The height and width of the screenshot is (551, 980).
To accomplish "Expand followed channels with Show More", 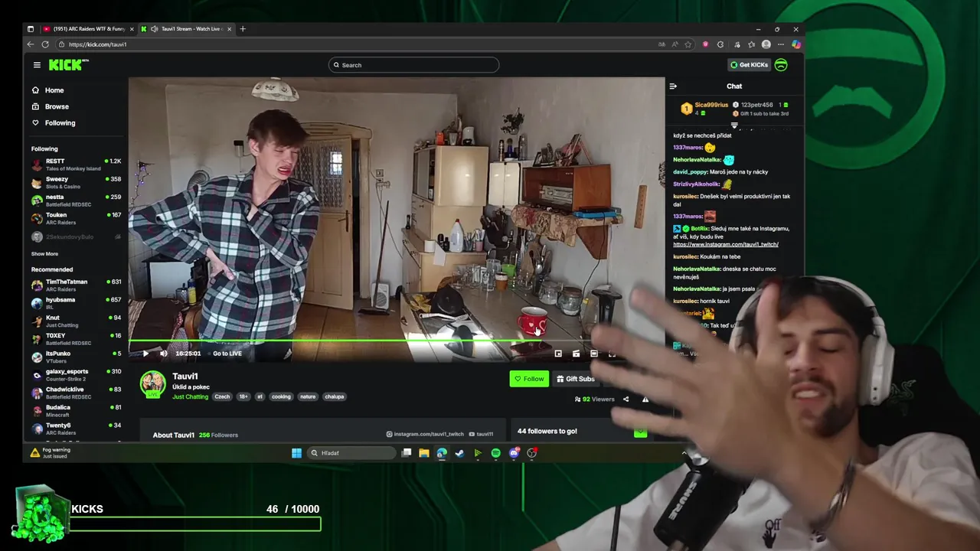I will coord(44,254).
